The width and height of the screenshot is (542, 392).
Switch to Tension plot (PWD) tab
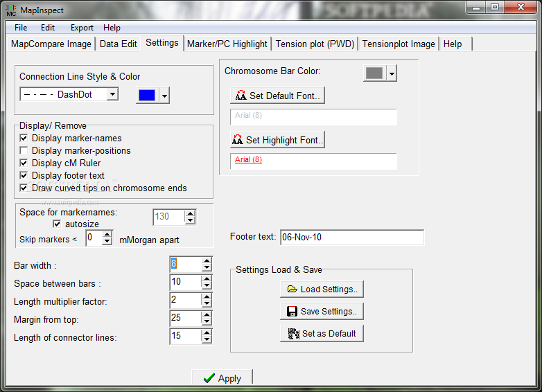[315, 44]
